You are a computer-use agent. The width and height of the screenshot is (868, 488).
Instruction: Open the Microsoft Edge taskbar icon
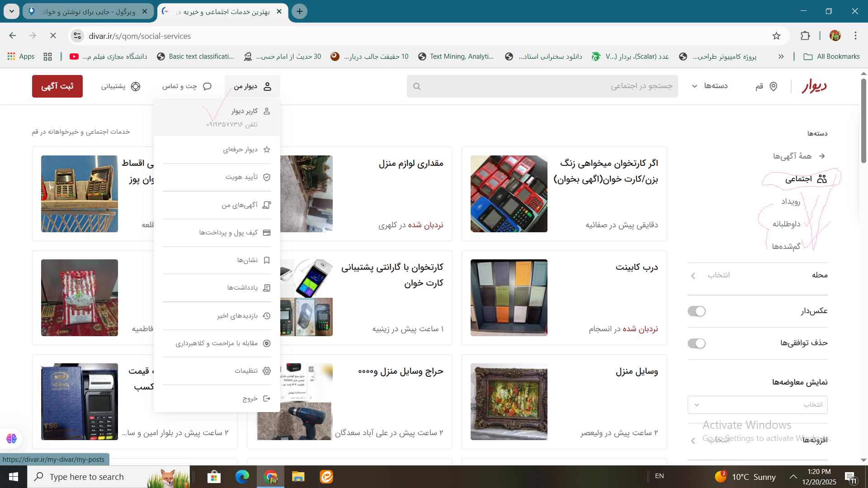pos(242,477)
